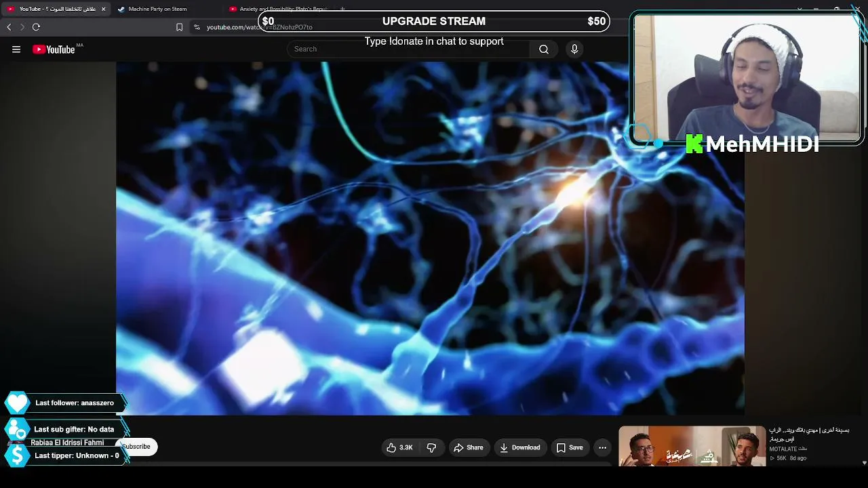Click the browser forward arrow
The image size is (868, 488).
(22, 27)
